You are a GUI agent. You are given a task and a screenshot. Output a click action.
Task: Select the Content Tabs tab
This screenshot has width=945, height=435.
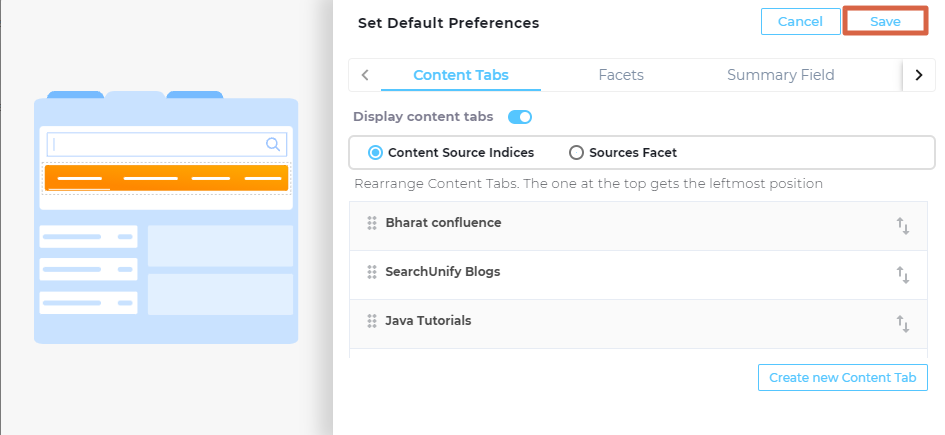(x=461, y=75)
